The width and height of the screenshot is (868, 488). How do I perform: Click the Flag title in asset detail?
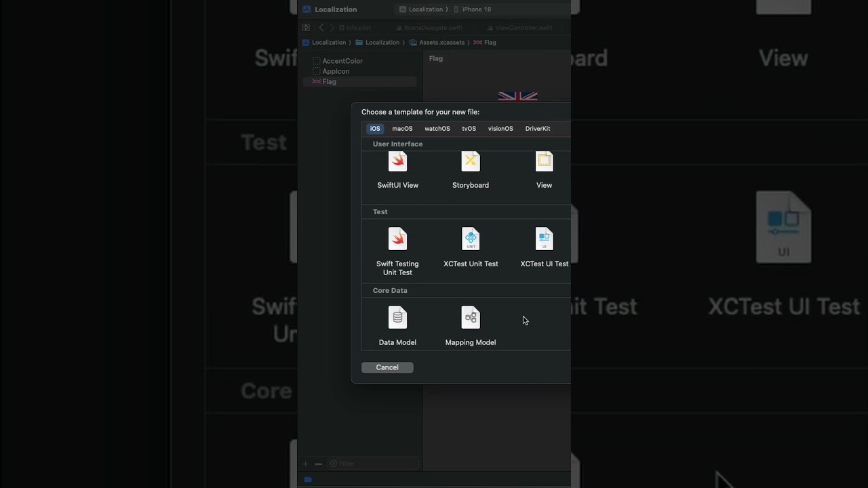(436, 58)
